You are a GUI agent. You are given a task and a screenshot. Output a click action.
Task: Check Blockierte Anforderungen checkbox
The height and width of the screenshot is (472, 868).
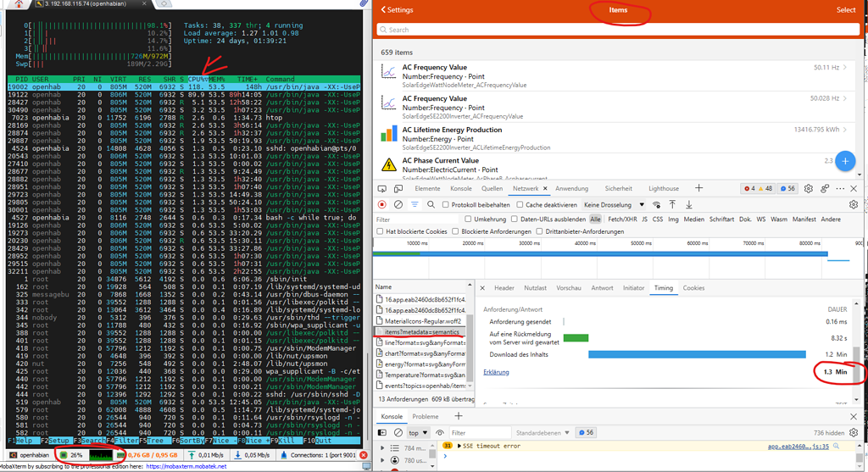click(x=455, y=231)
